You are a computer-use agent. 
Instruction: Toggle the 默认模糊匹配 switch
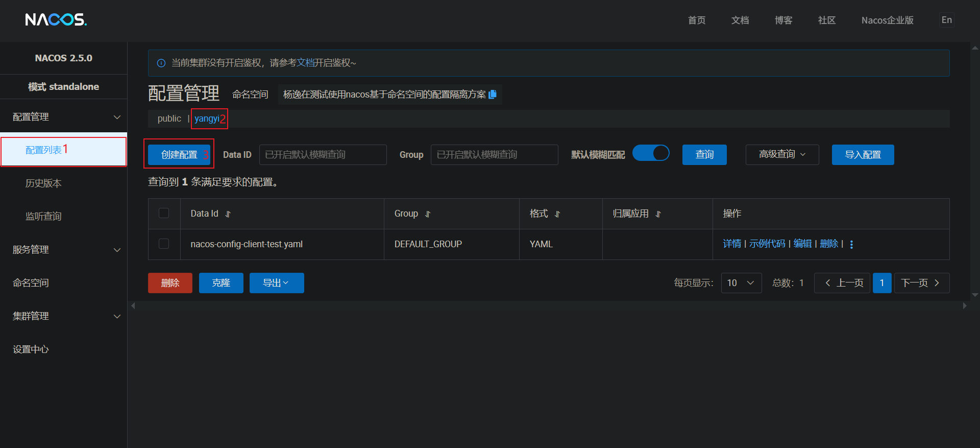[651, 153]
